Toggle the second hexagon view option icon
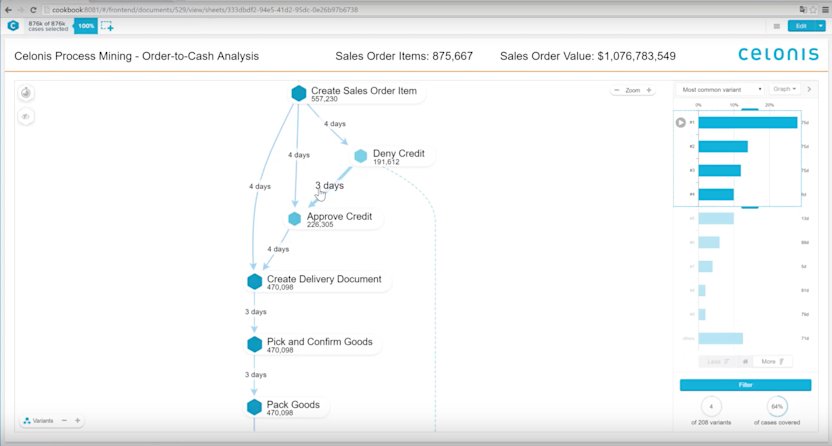The height and width of the screenshot is (446, 832). 25,116
